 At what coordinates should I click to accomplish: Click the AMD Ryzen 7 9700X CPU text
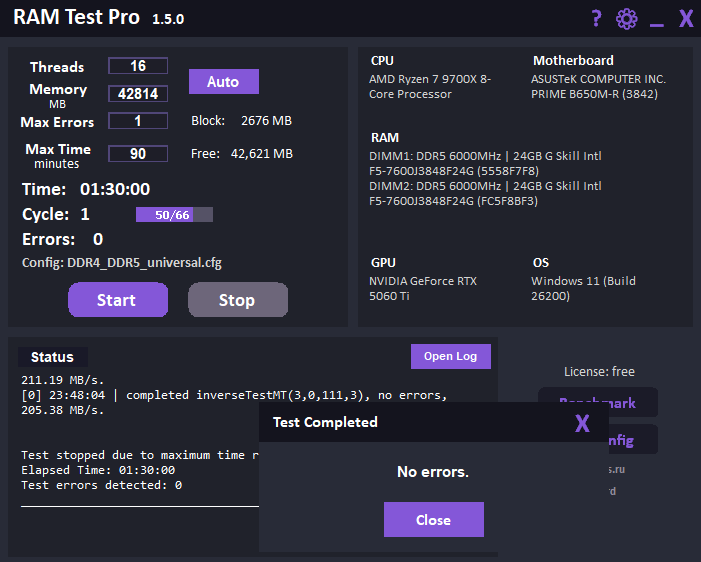pyautogui.click(x=430, y=87)
